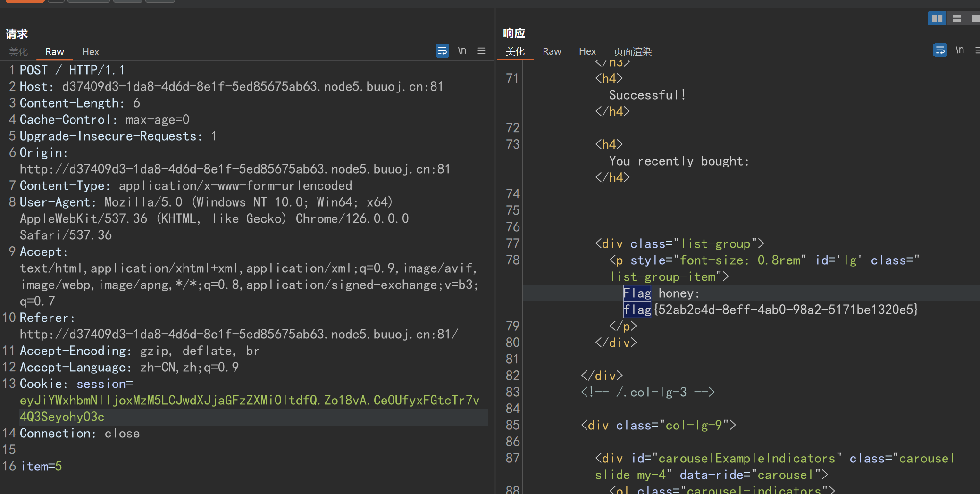The height and width of the screenshot is (494, 980).
Task: Click the User-Agent header line
Action: pyautogui.click(x=206, y=202)
